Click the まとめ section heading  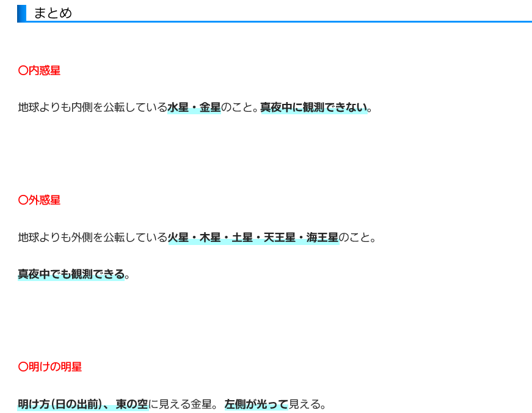53,13
